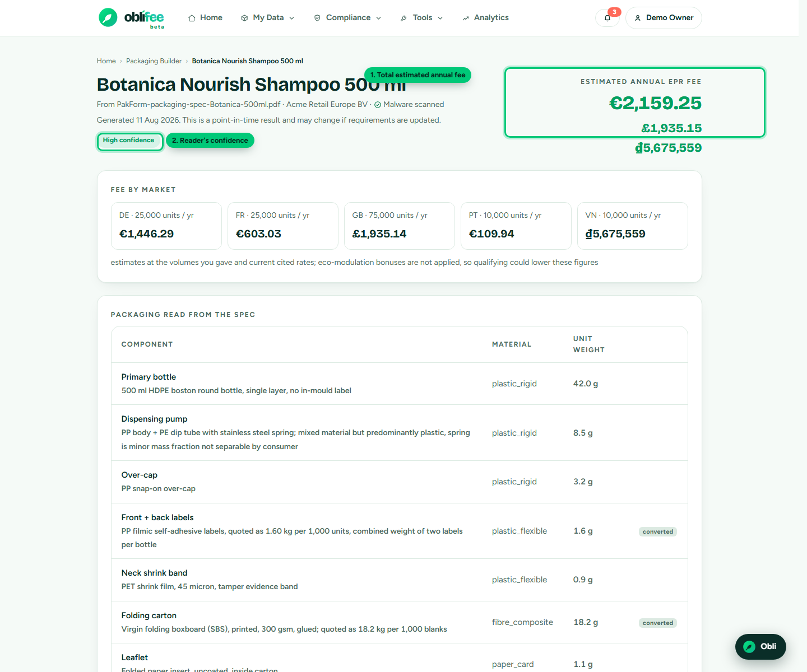Screen dimensions: 807x672
Task: Open notifications bell icon
Action: pos(607,18)
